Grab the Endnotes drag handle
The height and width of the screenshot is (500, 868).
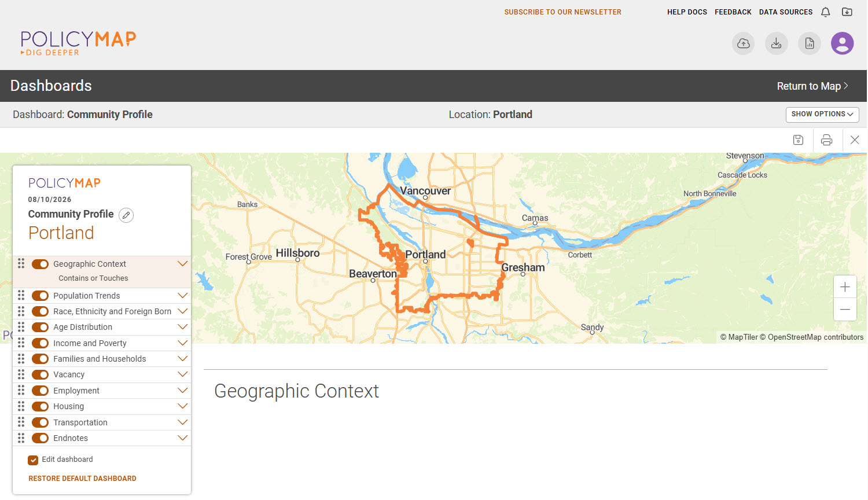coord(21,438)
